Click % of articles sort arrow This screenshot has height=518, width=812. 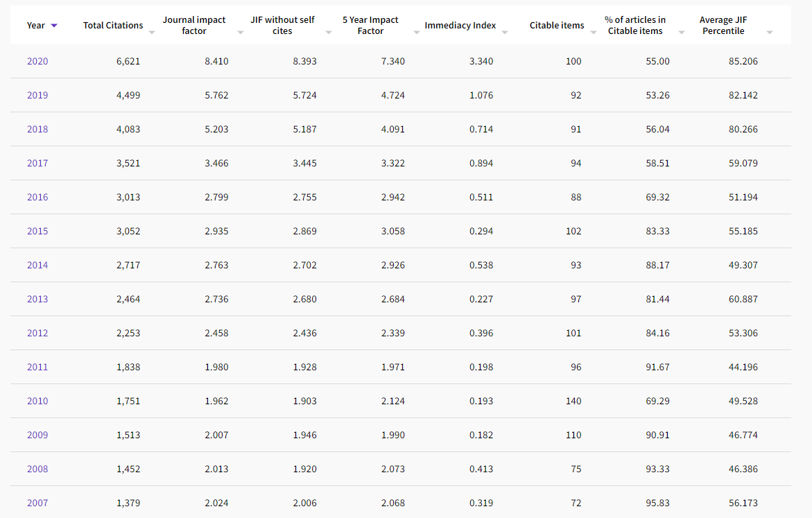pyautogui.click(x=682, y=33)
